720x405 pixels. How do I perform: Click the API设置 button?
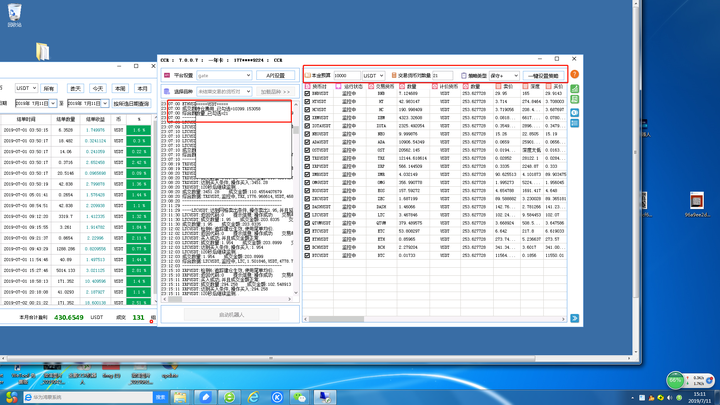(x=276, y=75)
